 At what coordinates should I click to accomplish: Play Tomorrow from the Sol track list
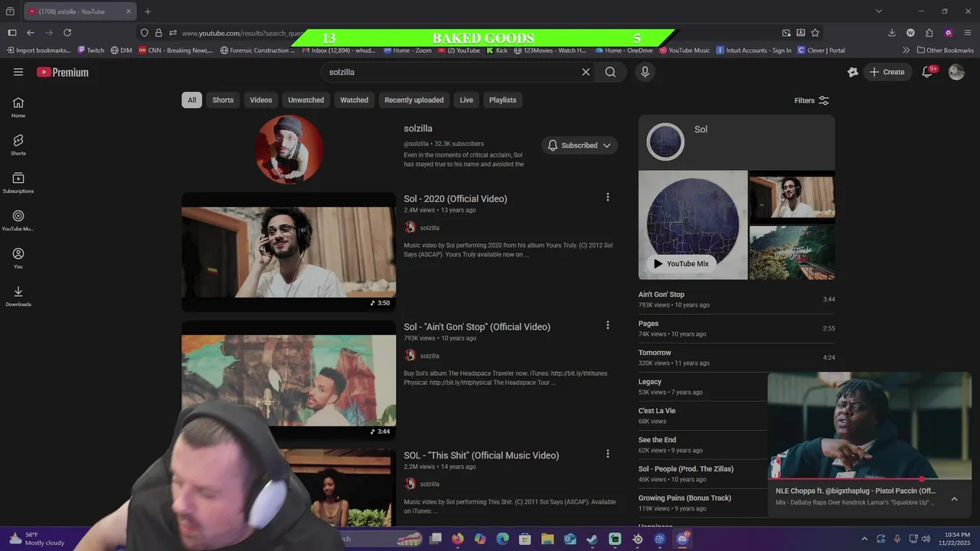coord(737,357)
